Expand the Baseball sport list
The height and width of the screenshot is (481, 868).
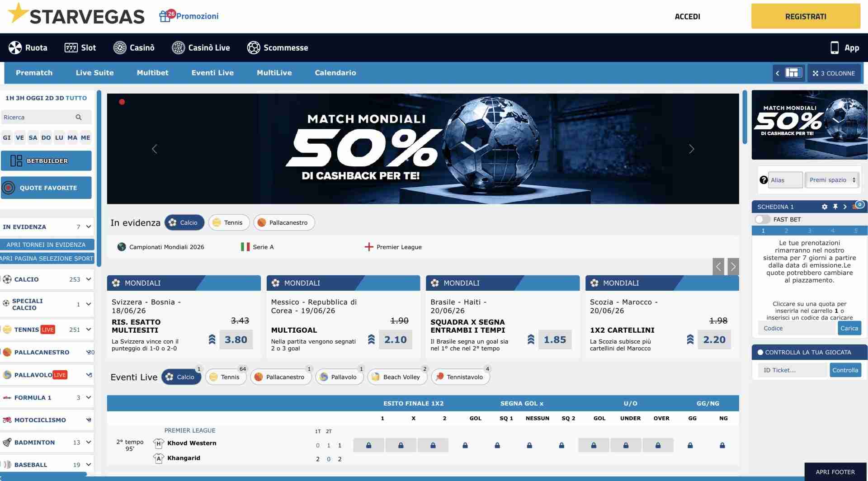click(89, 464)
